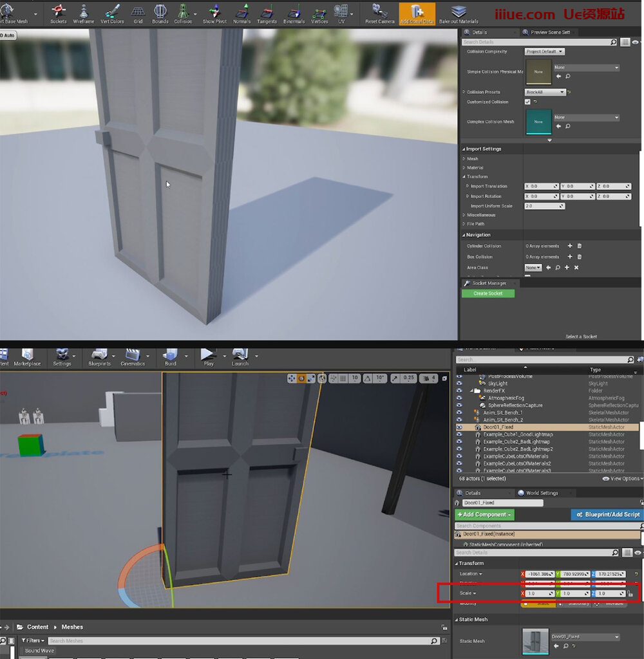This screenshot has height=659, width=644.
Task: Toggle the Scale lock icon
Action: tap(630, 593)
